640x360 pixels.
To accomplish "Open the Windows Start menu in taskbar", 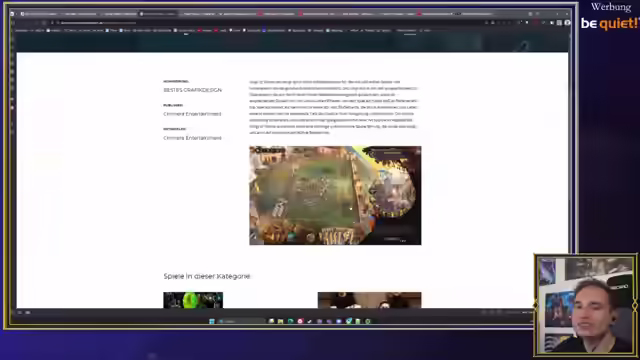I will (x=212, y=321).
